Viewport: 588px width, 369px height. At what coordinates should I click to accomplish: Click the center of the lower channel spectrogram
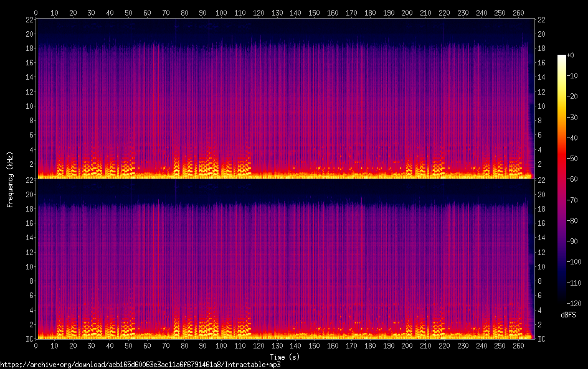[x=285, y=259]
